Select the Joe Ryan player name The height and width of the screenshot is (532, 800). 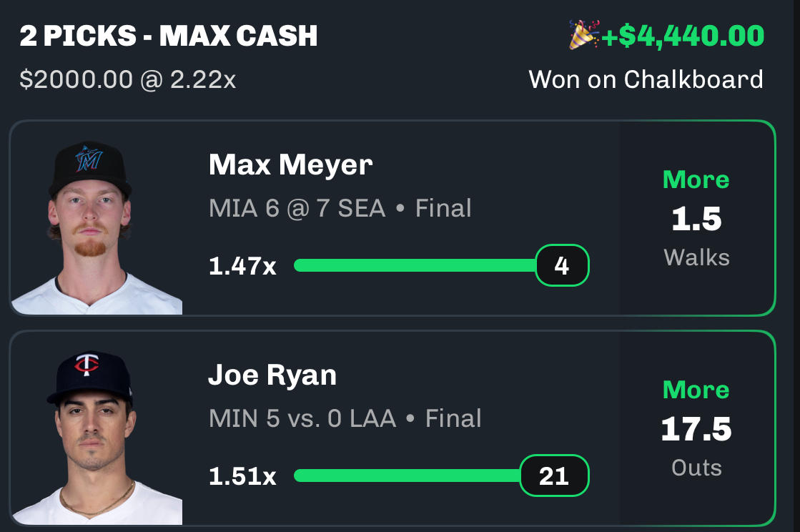pyautogui.click(x=272, y=375)
